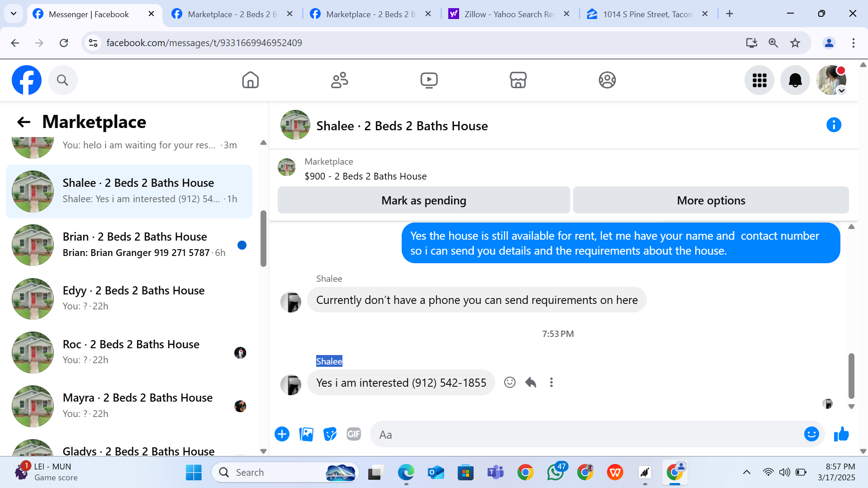Image resolution: width=868 pixels, height=488 pixels.
Task: Open conversation information icon
Action: pos(834,125)
